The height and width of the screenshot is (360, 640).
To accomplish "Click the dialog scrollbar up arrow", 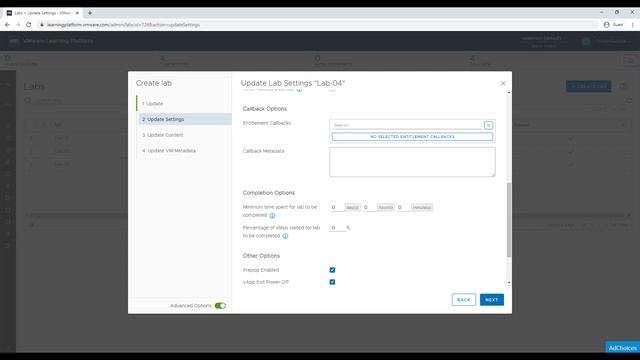I will point(509,93).
